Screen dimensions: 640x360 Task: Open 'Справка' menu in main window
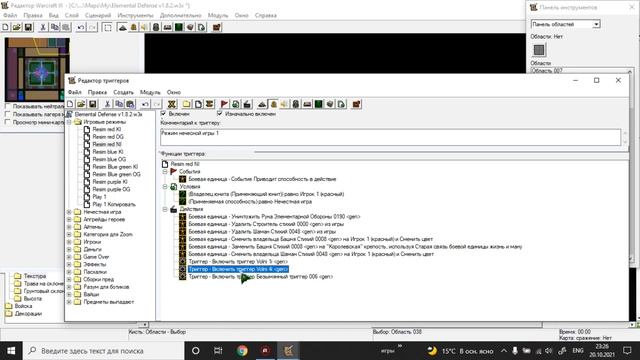(x=266, y=15)
